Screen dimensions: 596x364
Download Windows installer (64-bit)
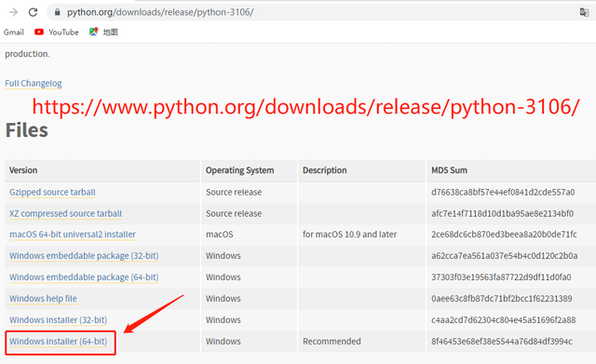click(58, 342)
